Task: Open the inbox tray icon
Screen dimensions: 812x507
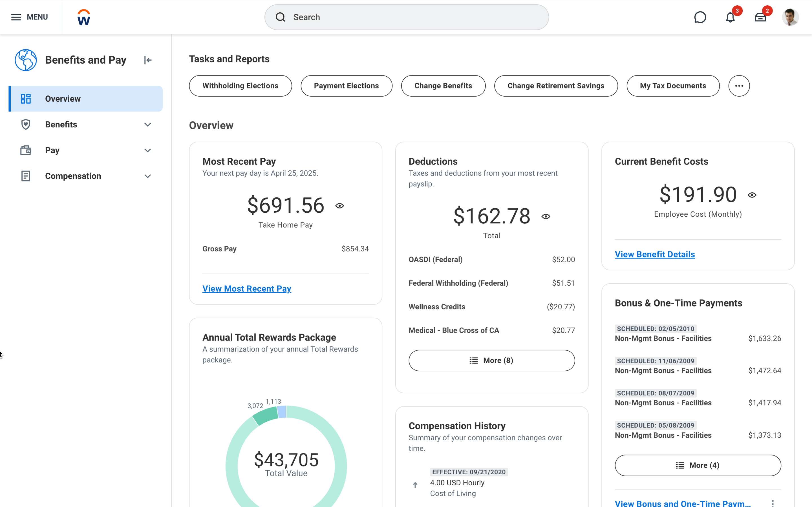Action: pos(760,17)
